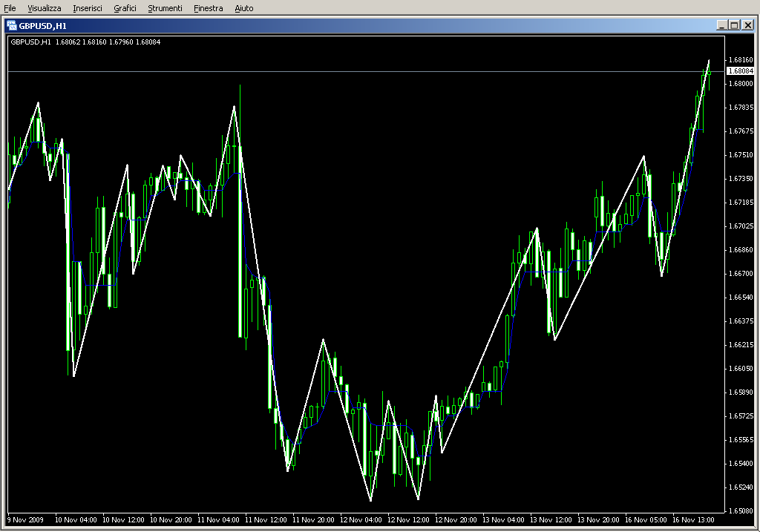
Task: Click the 1.68160 price axis label
Action: point(739,59)
